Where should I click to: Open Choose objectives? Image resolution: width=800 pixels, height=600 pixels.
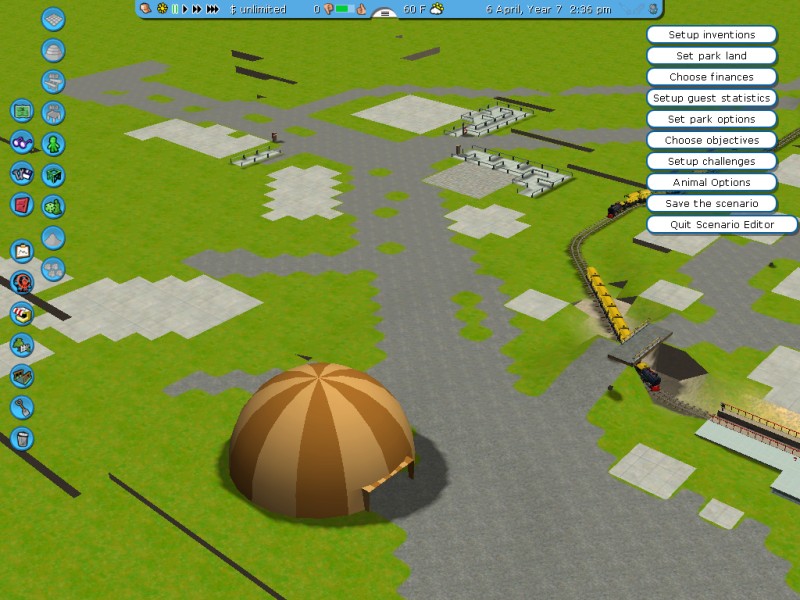pyautogui.click(x=712, y=140)
